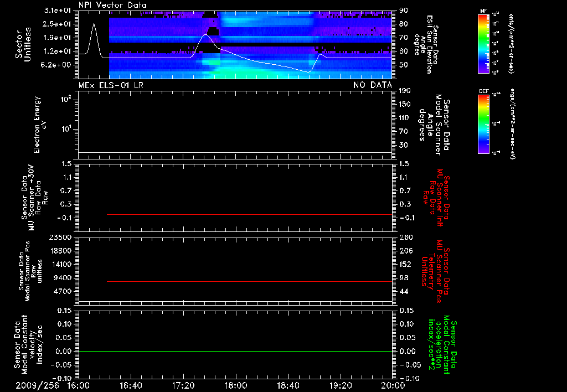This screenshot has height=392, width=567.
Task: Click the '44' telemetry tick label
Action: click(404, 291)
